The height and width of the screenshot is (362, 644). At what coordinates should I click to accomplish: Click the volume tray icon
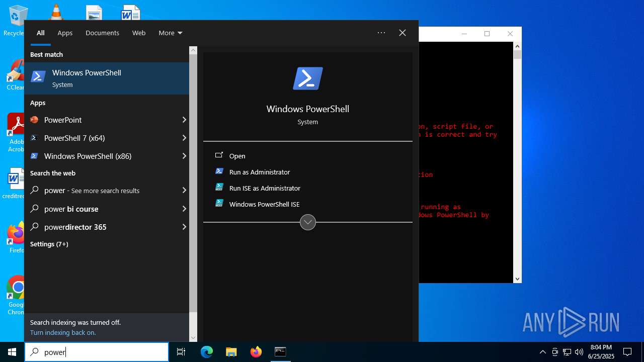coord(579,352)
